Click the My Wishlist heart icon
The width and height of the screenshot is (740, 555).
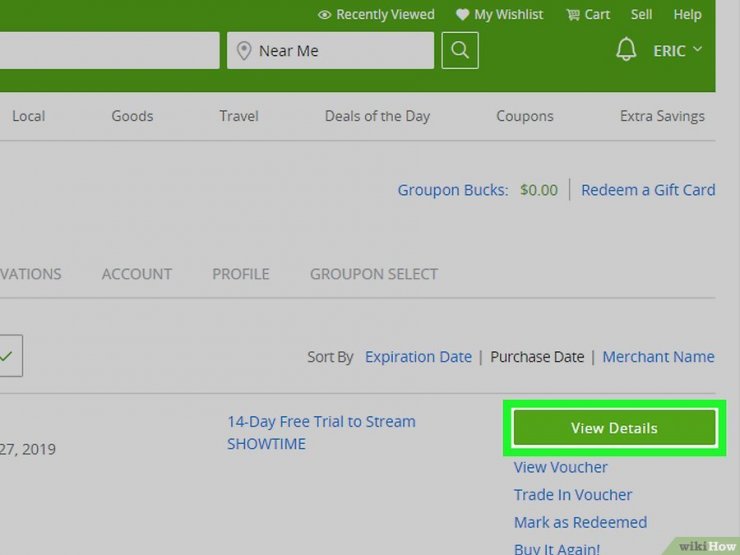(462, 15)
